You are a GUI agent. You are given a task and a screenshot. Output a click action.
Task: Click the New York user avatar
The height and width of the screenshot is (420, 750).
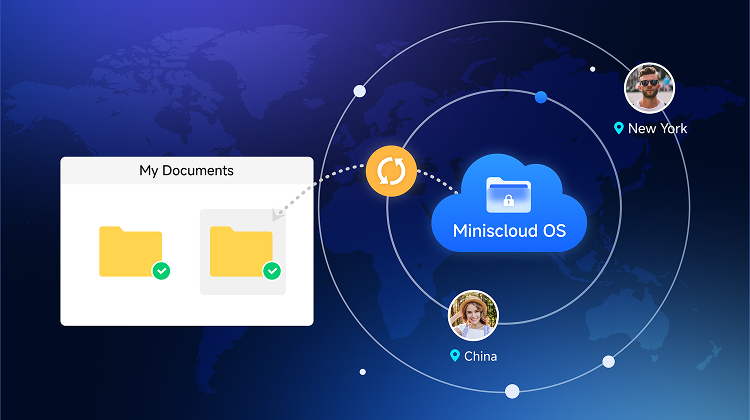[649, 88]
